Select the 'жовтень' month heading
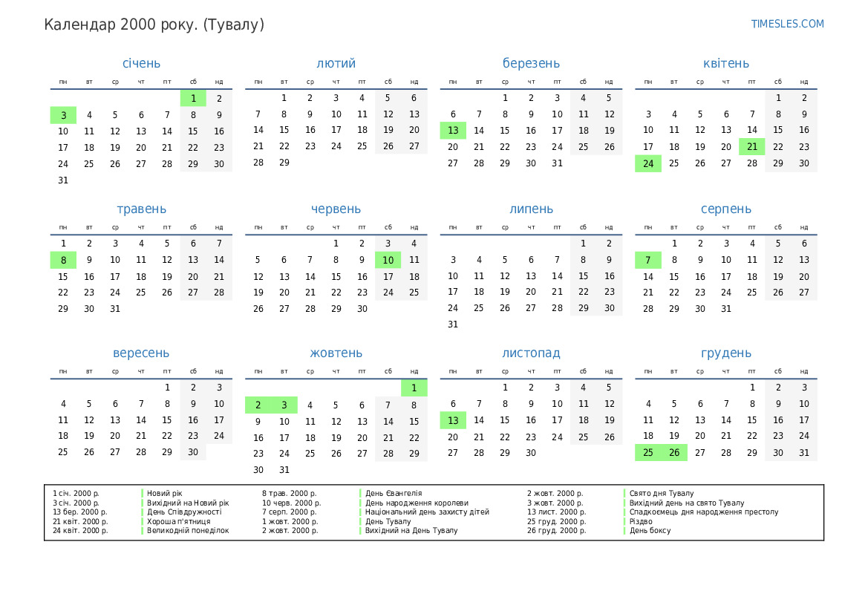This screenshot has width=868, height=614. click(x=336, y=353)
